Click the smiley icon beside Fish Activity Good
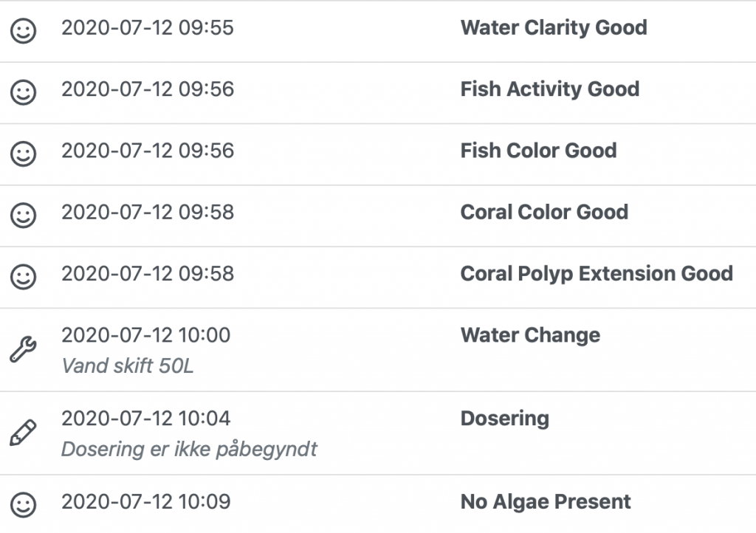Viewport: 756px width, 533px height. [x=24, y=92]
